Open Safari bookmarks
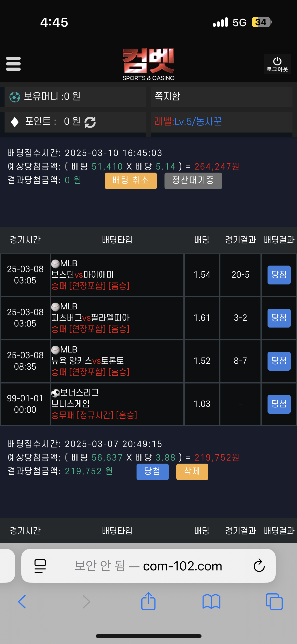This screenshot has height=644, width=297. click(x=211, y=601)
